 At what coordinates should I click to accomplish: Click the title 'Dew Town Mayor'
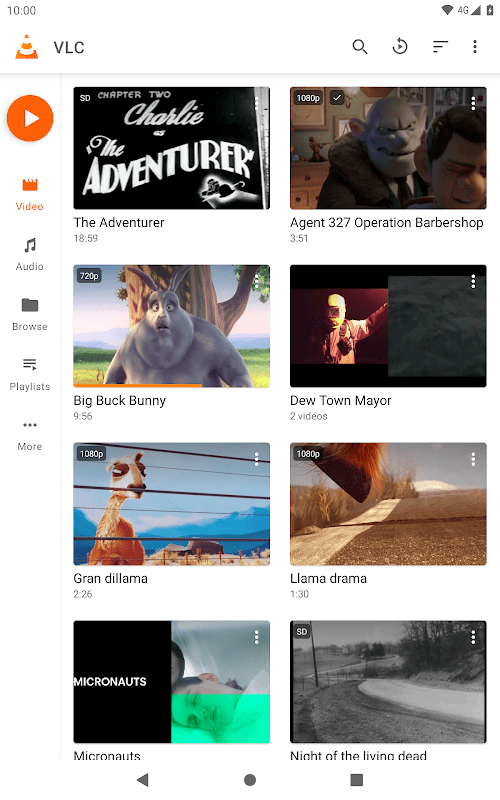(341, 401)
